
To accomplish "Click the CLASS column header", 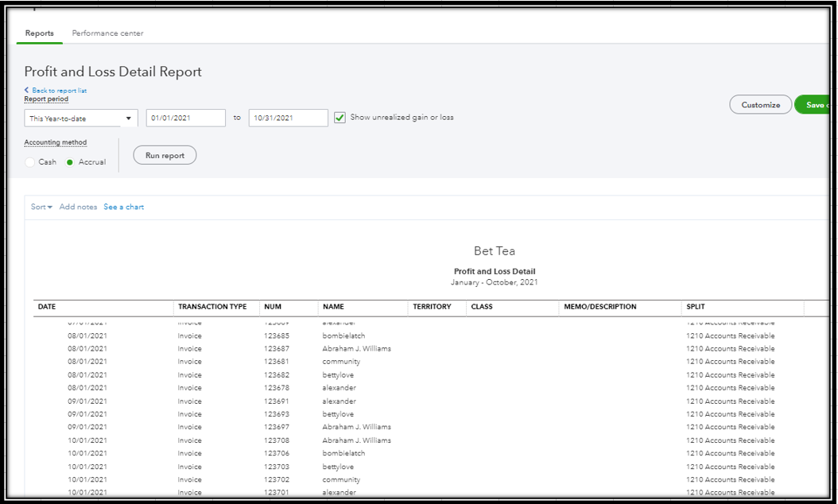I will (x=482, y=307).
